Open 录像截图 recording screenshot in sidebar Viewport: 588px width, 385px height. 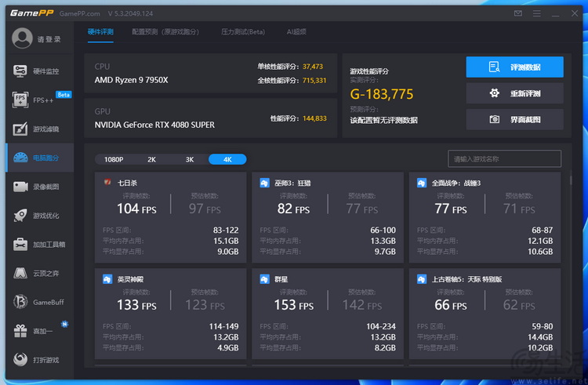point(39,187)
